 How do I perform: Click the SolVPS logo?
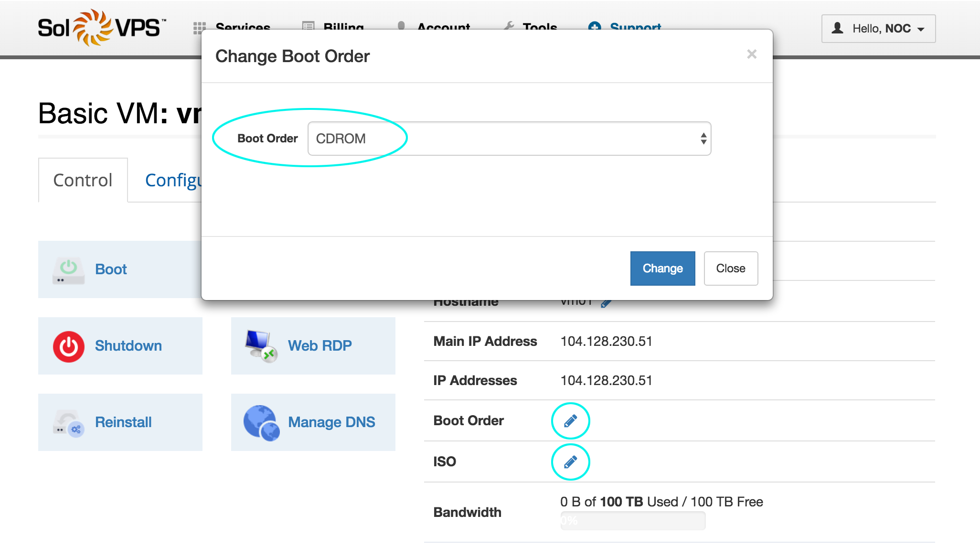[102, 28]
